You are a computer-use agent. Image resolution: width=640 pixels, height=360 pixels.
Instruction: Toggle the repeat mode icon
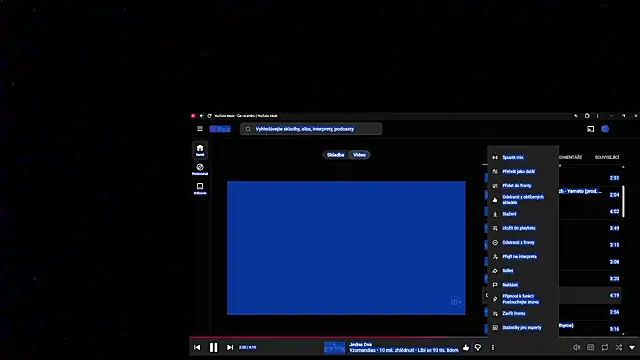pyautogui.click(x=605, y=347)
